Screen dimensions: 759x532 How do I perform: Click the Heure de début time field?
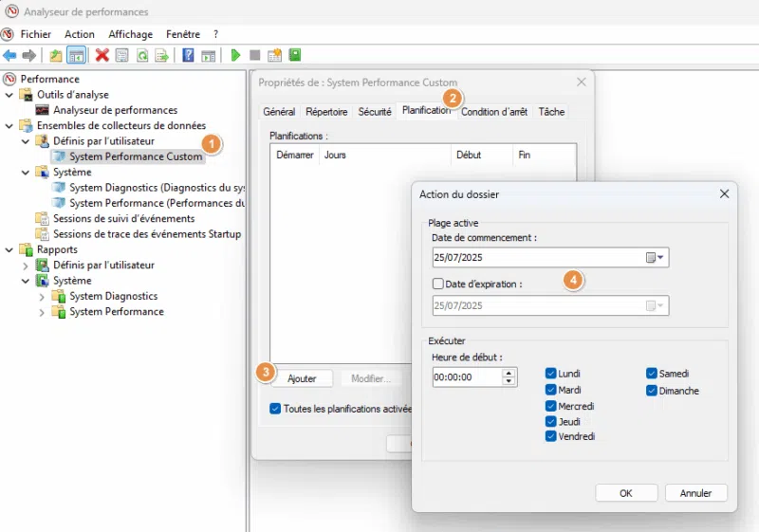pos(465,377)
